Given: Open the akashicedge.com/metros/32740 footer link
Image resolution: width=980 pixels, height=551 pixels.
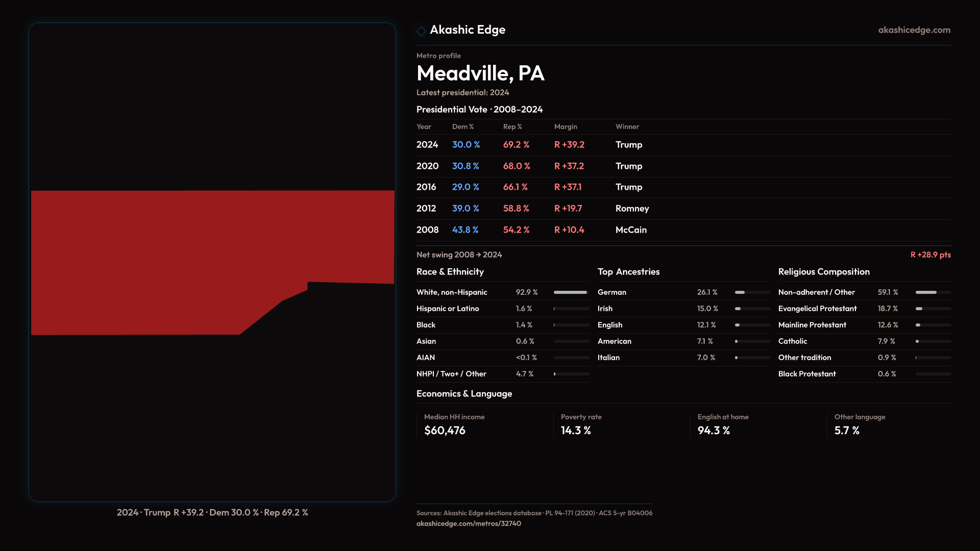Looking at the screenshot, I should coord(468,523).
